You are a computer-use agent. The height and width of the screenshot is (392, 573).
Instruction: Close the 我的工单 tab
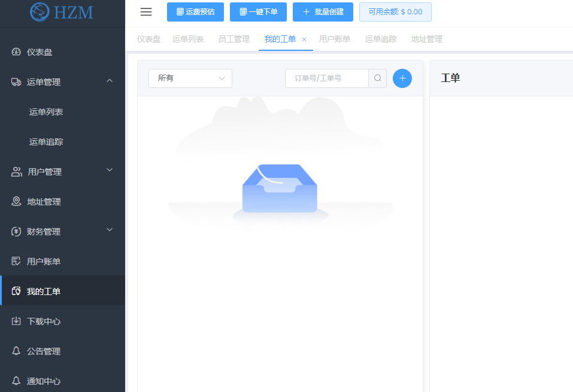click(x=304, y=39)
